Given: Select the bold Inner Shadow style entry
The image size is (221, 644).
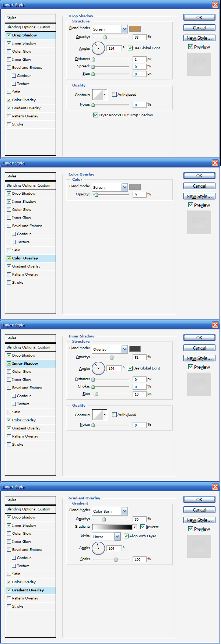Looking at the screenshot, I should (x=25, y=364).
